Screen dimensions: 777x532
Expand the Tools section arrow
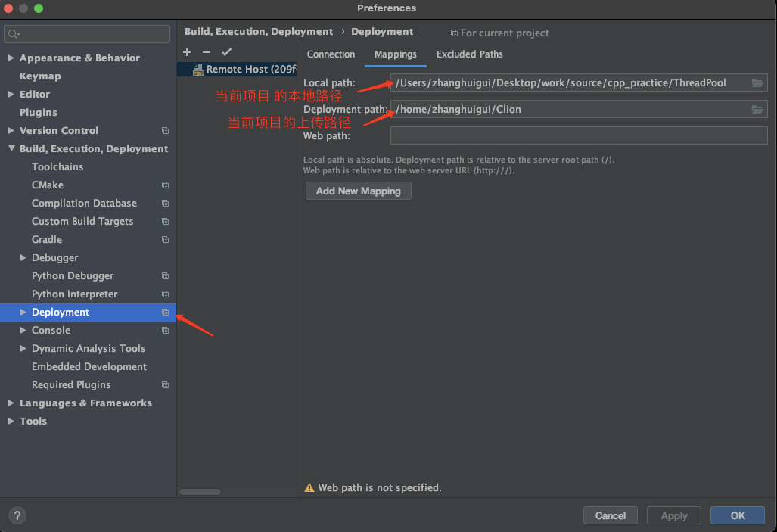(11, 421)
